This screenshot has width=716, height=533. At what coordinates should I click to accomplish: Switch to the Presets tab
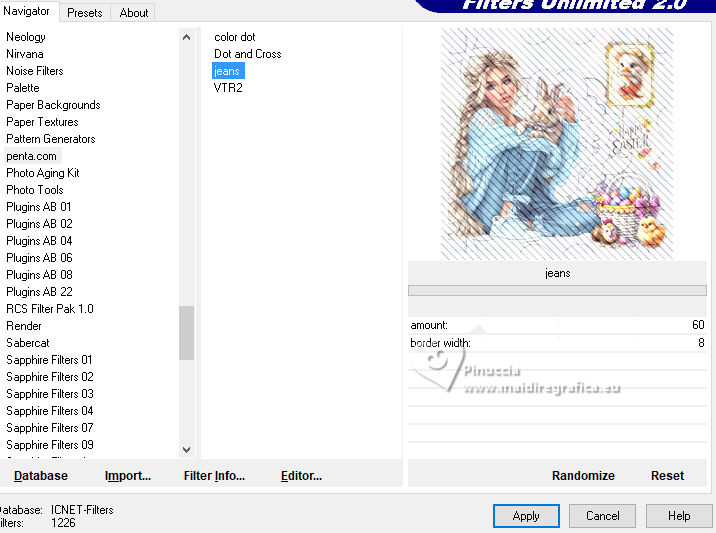(84, 13)
